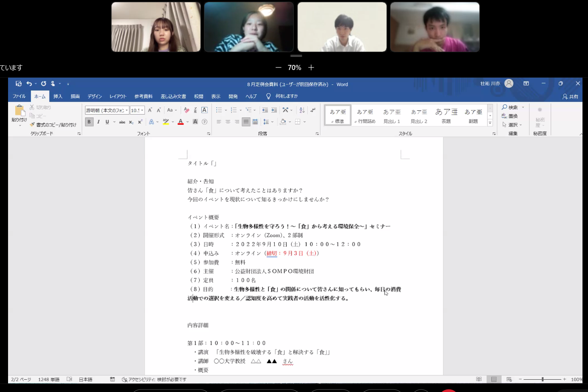Undo the last action
Image resolution: width=588 pixels, height=392 pixels.
pyautogui.click(x=29, y=84)
